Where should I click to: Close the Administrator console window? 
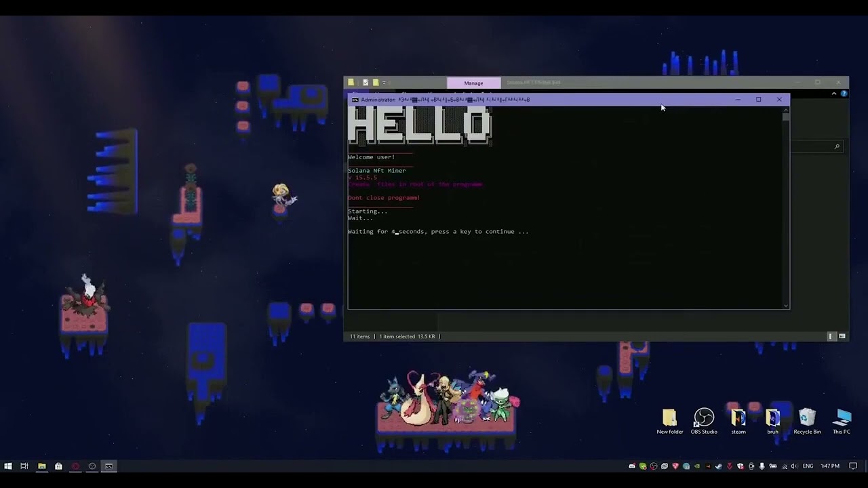point(779,100)
